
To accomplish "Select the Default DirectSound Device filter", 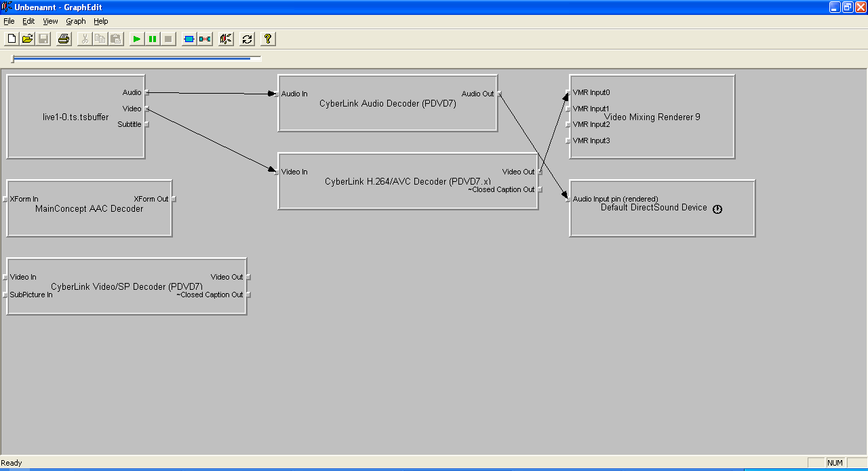I will 662,208.
